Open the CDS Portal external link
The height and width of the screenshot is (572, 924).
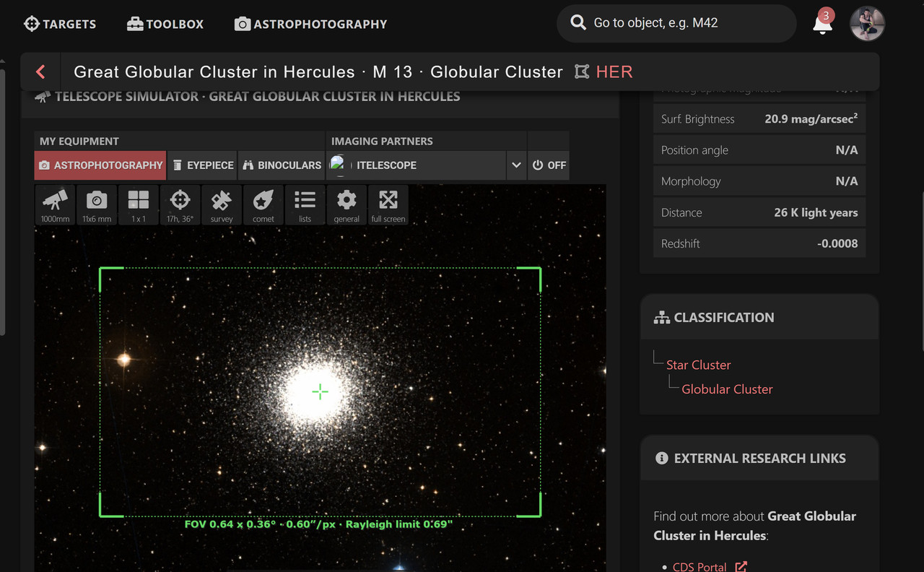pyautogui.click(x=699, y=566)
